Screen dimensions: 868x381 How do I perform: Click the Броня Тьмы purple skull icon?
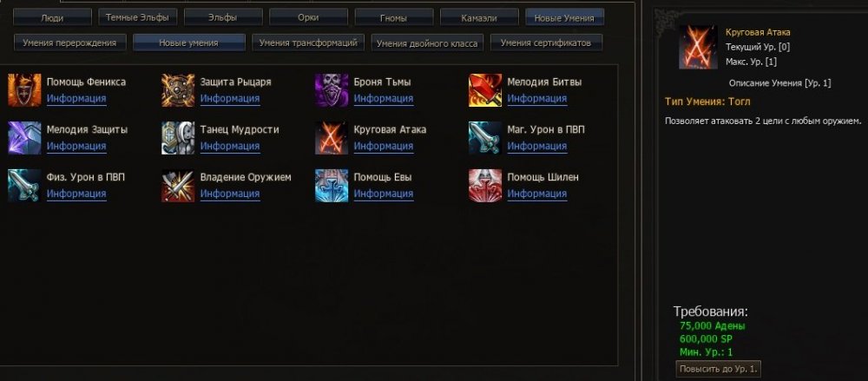(332, 90)
